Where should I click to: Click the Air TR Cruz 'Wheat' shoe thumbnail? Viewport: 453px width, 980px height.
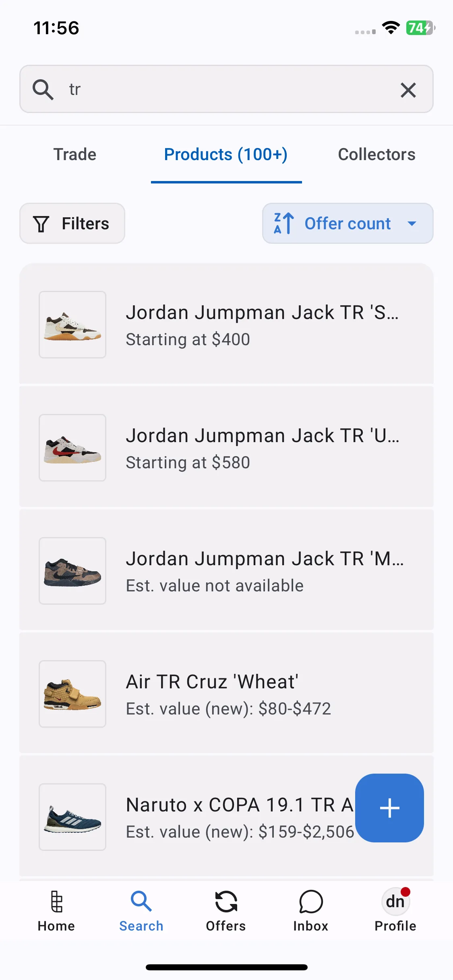(x=72, y=694)
